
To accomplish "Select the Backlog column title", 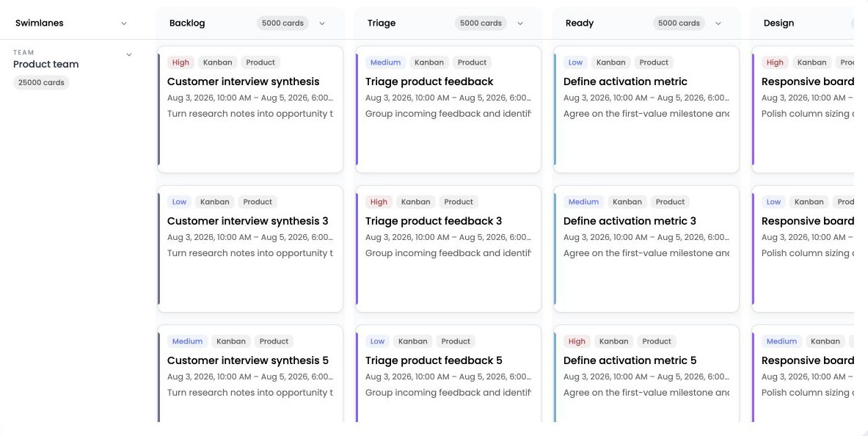I will [x=187, y=23].
